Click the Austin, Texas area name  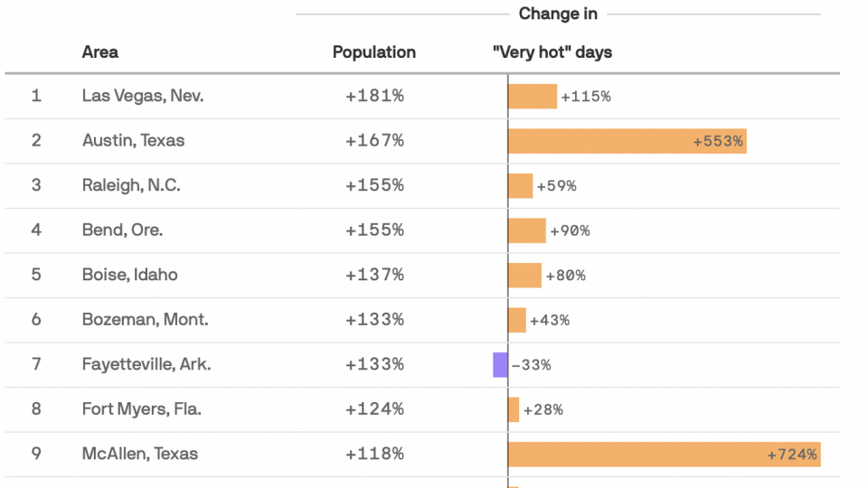pyautogui.click(x=133, y=140)
